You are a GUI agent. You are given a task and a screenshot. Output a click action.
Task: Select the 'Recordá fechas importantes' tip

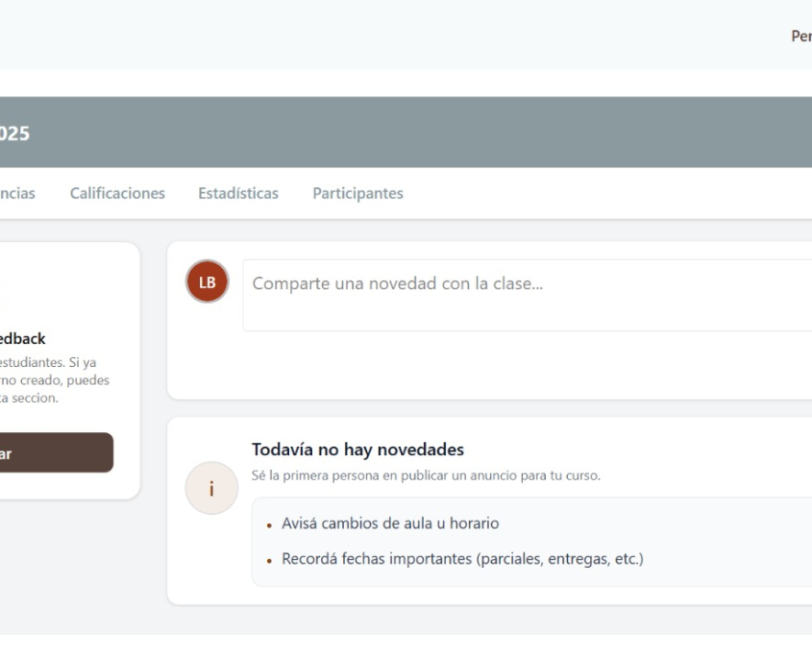pyautogui.click(x=461, y=559)
